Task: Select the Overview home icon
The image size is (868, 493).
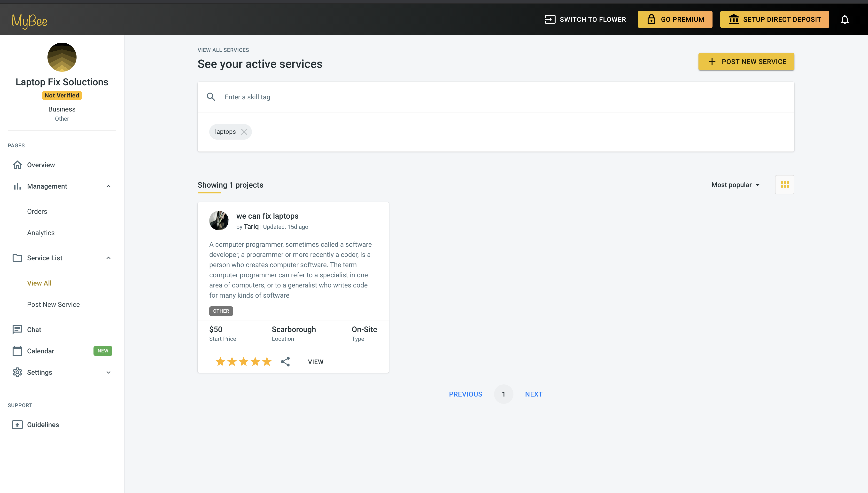Action: 17,165
